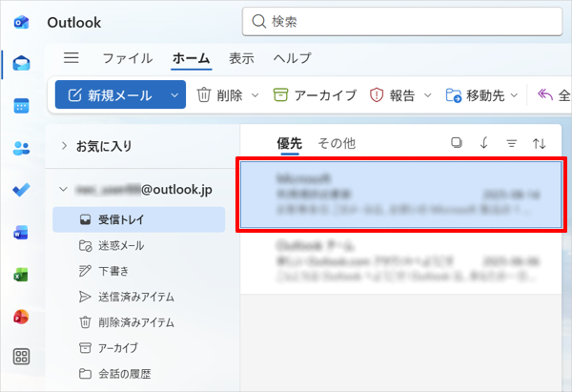Open the 削除済みアイテム folder
Image resolution: width=572 pixels, height=392 pixels.
(x=138, y=322)
